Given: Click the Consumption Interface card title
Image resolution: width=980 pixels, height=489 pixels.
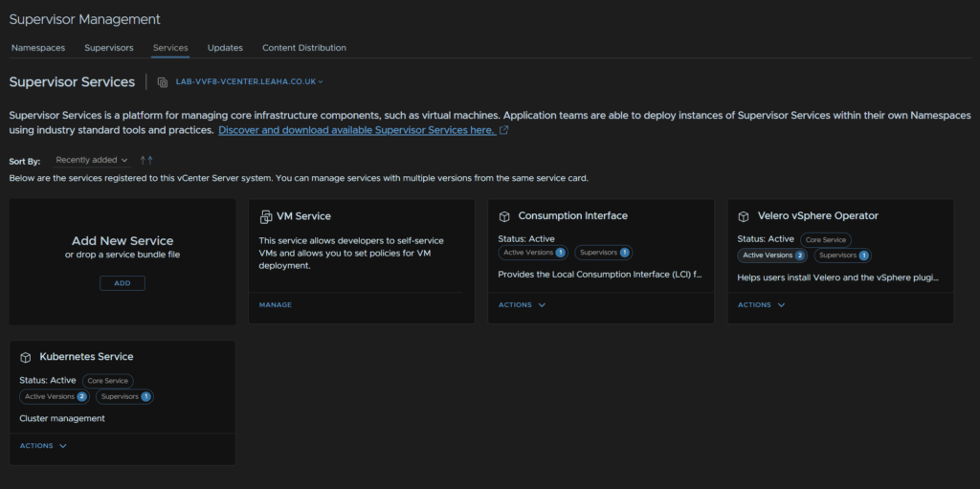Looking at the screenshot, I should point(572,215).
